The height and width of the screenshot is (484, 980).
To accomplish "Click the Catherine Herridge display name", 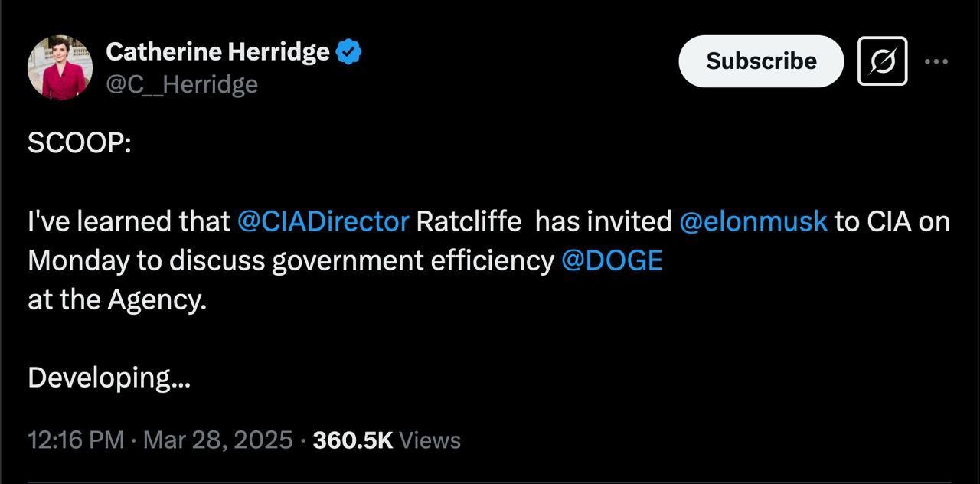I will point(217,52).
